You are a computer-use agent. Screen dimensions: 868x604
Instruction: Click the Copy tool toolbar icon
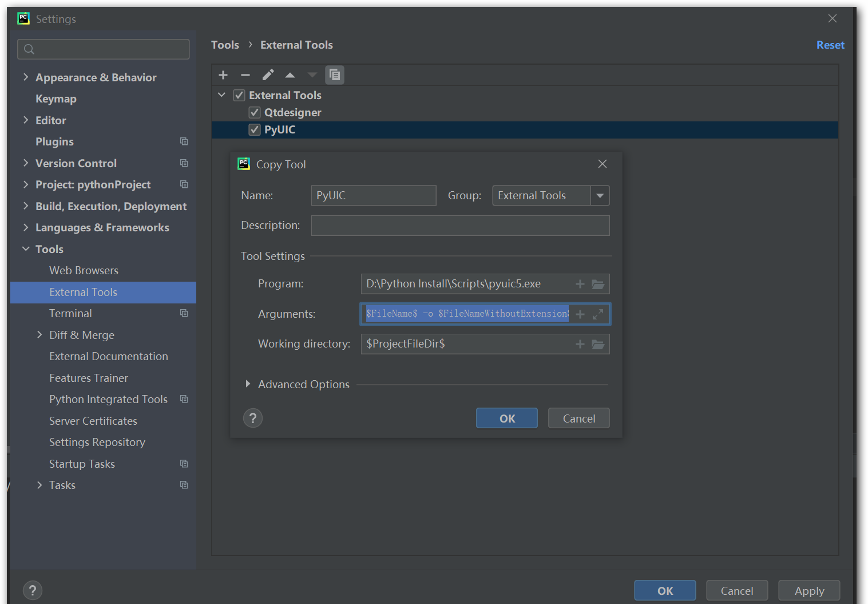tap(335, 75)
